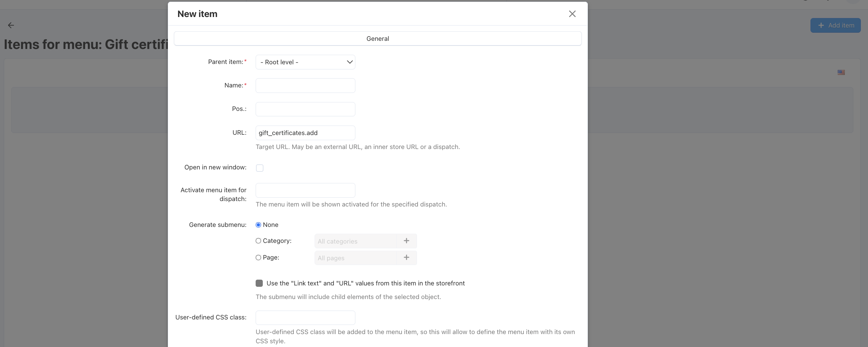
Task: Click the Add item button
Action: point(835,25)
